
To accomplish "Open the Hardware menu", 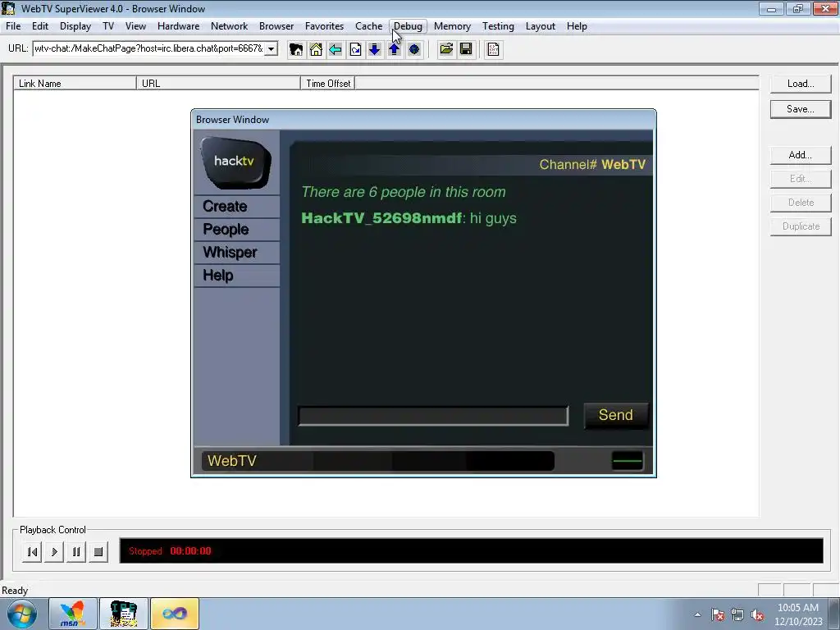I will (x=178, y=26).
